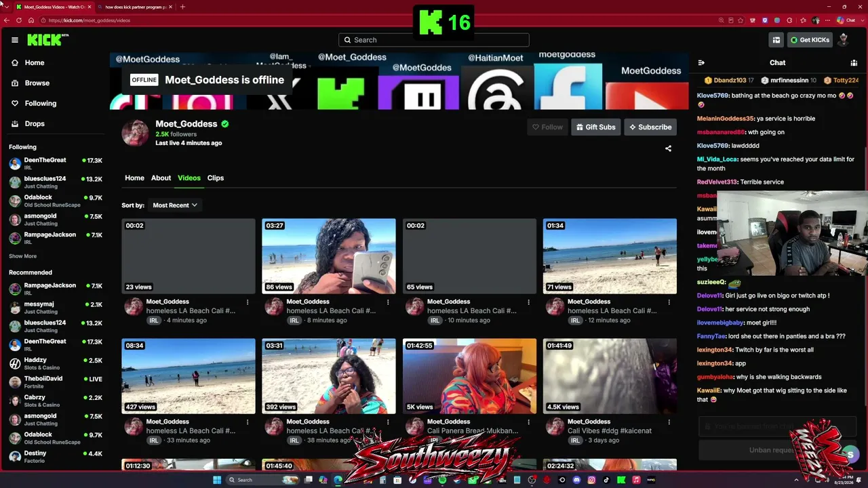Open TikTok from the taskbar
This screenshot has width=868, height=488.
tap(607, 480)
